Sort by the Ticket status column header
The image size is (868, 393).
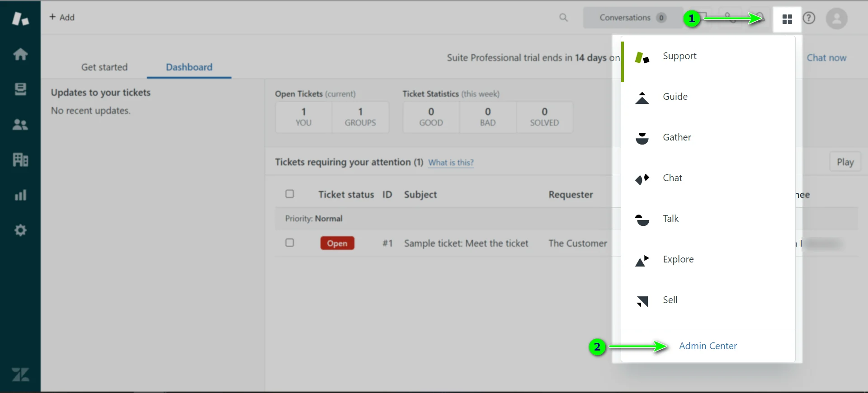[346, 195]
